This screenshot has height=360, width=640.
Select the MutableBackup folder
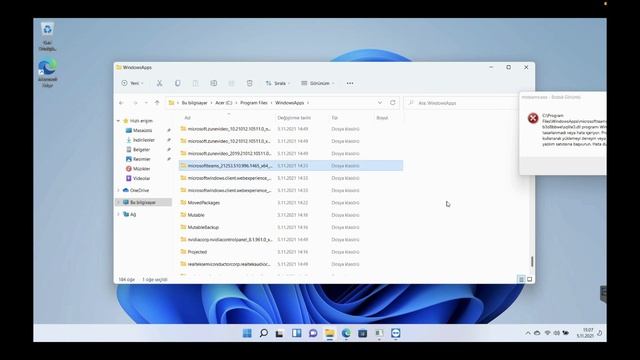[x=203, y=227]
